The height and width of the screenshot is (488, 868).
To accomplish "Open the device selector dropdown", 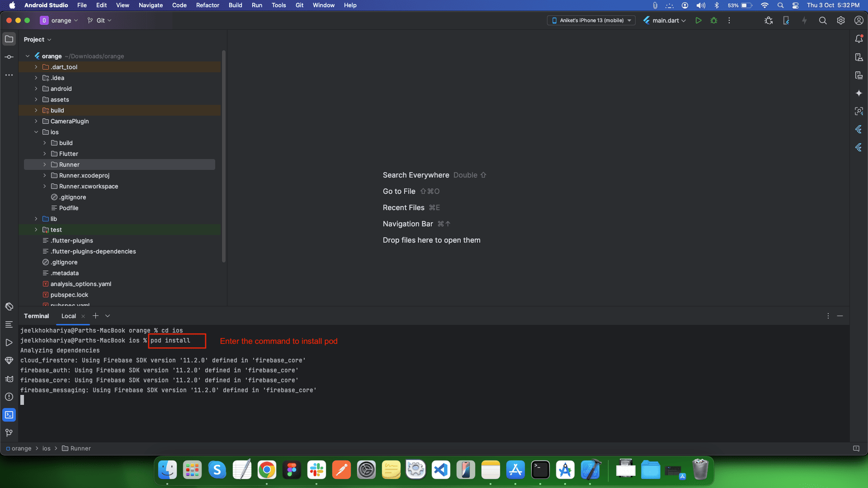I will click(591, 20).
